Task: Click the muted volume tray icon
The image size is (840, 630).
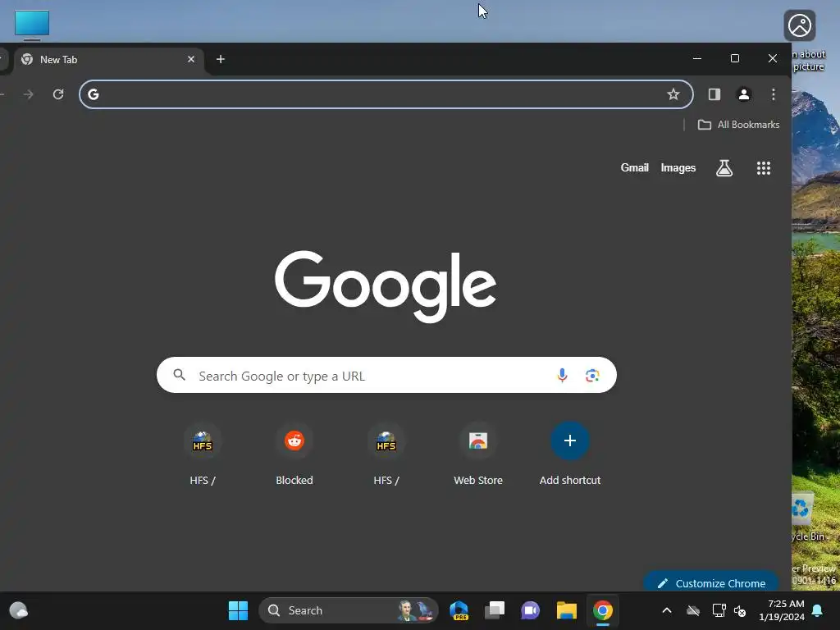Action: coord(740,610)
